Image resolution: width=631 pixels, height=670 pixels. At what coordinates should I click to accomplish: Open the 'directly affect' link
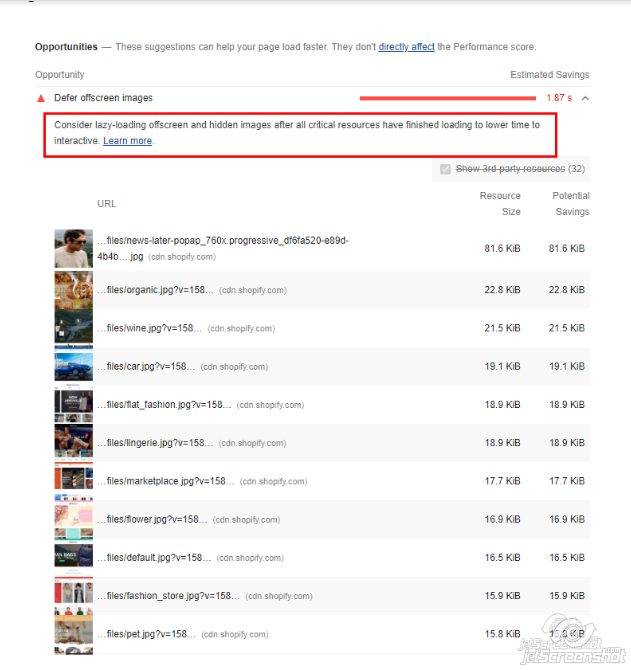click(x=407, y=47)
